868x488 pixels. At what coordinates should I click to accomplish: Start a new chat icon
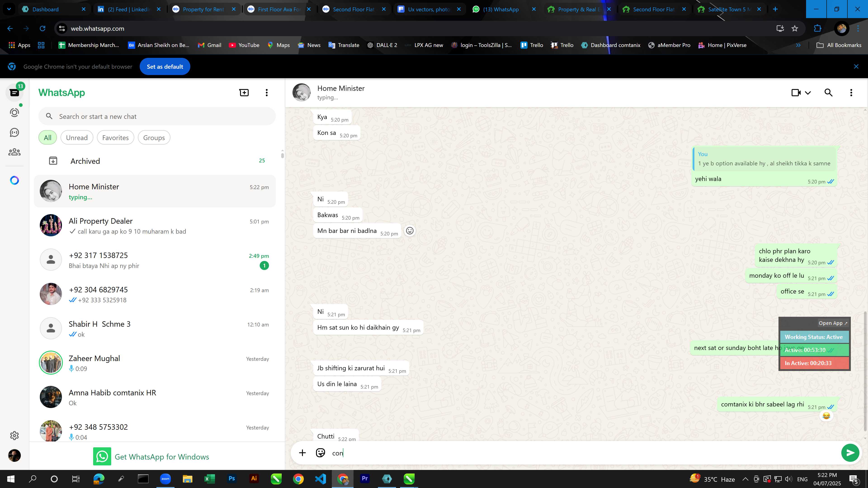(244, 93)
